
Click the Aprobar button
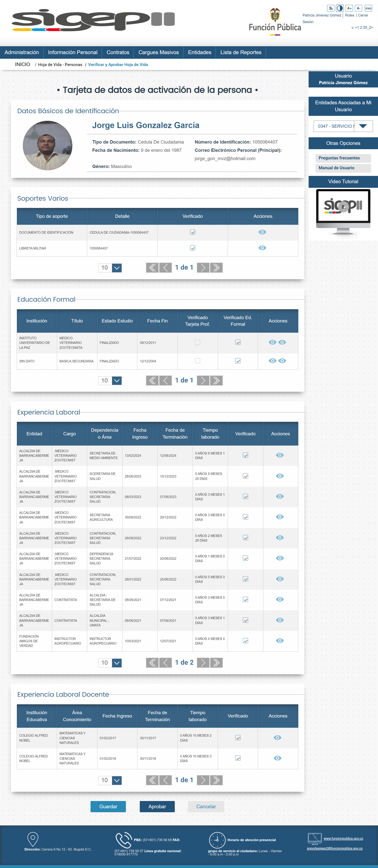(x=157, y=806)
